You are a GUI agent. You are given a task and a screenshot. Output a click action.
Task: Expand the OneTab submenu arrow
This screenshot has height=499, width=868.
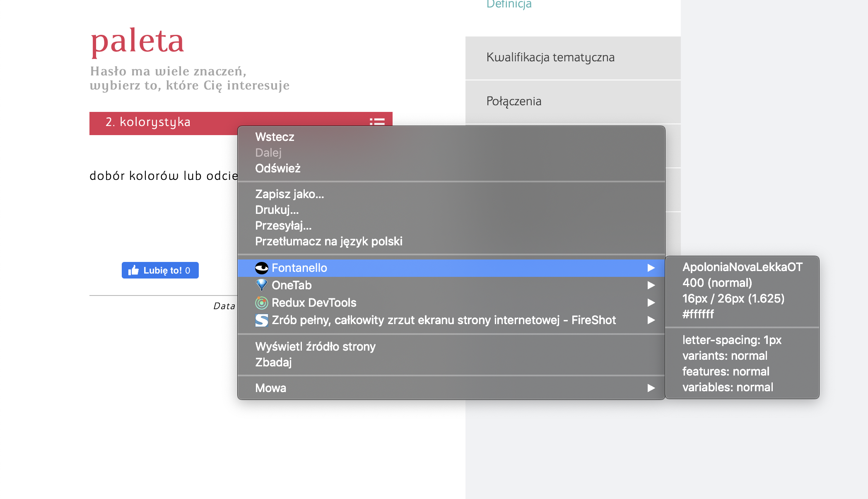click(x=651, y=285)
